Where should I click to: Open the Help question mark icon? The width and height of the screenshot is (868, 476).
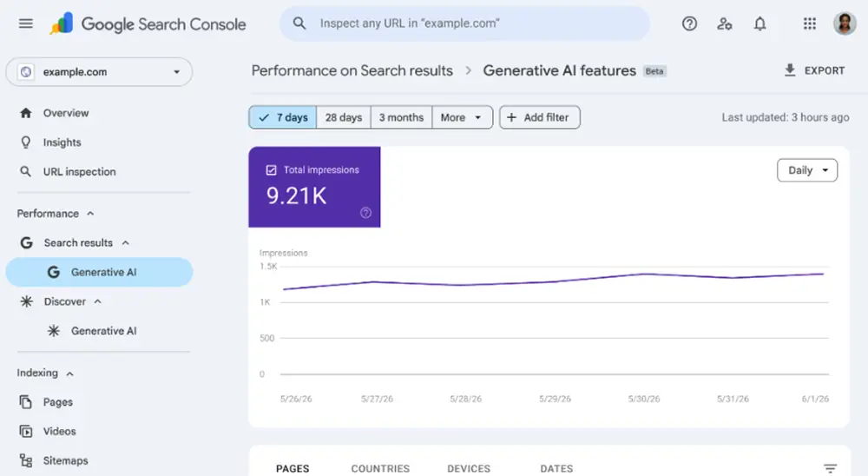689,23
